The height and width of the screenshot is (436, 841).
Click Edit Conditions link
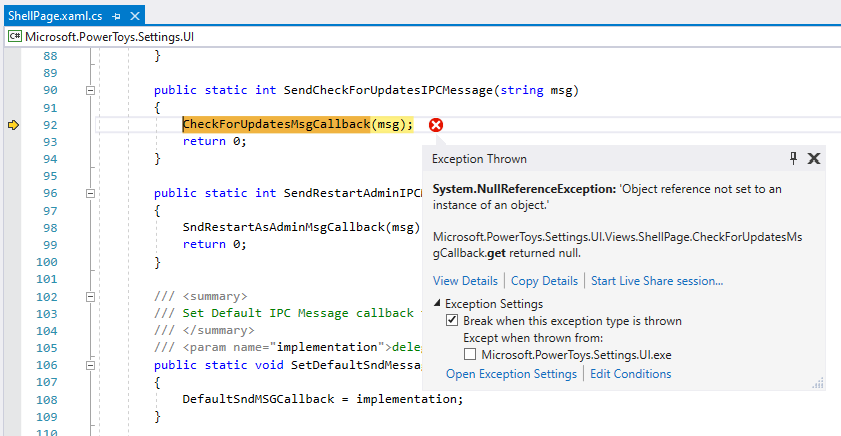click(x=631, y=374)
